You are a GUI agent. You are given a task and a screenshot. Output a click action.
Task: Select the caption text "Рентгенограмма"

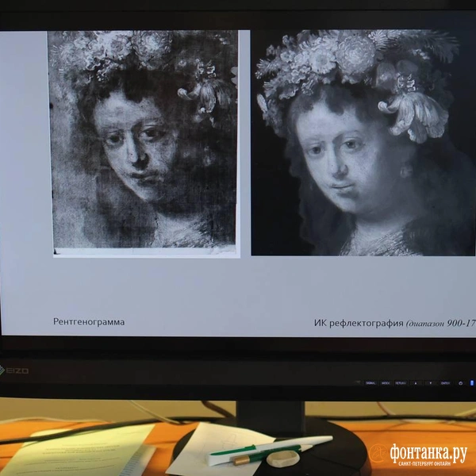[89, 322]
